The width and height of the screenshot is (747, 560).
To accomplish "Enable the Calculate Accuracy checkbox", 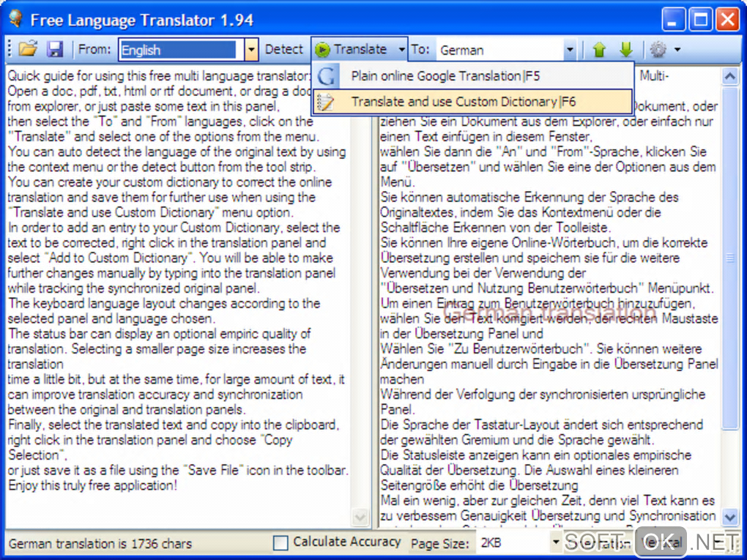I will click(x=280, y=542).
